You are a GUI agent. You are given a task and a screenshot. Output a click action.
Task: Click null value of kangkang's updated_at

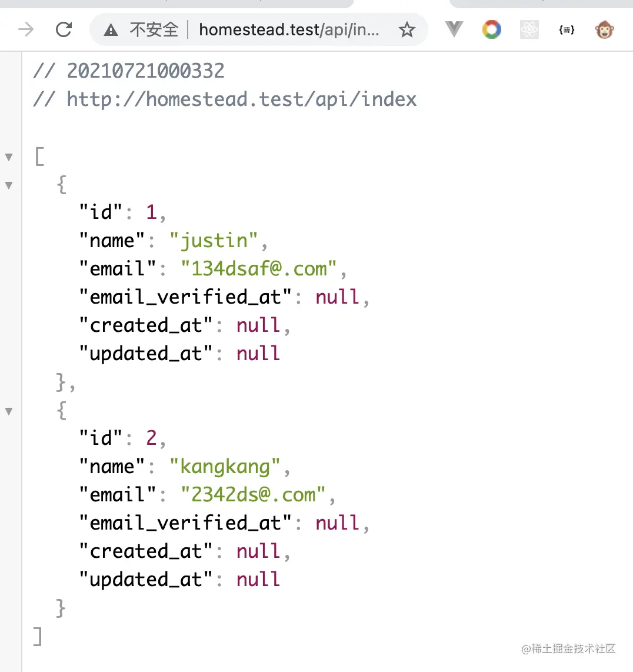258,580
